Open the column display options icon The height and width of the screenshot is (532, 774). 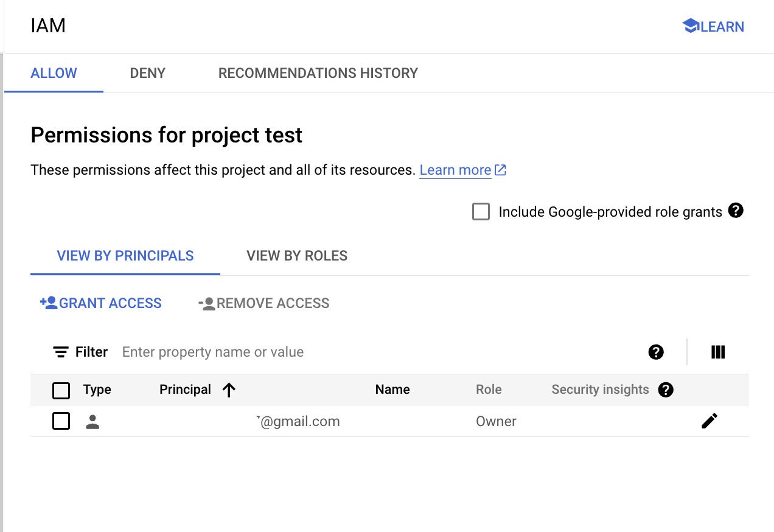(718, 352)
